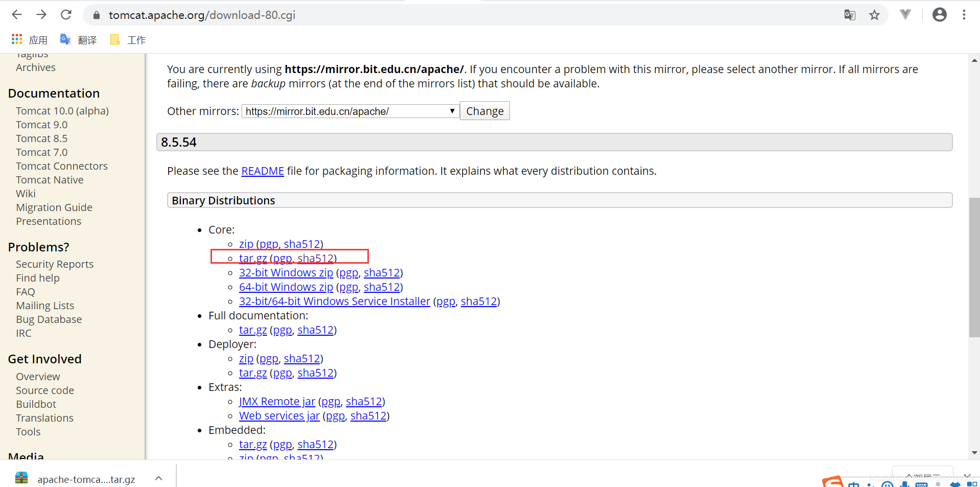
Task: Open Tomcat 8.5 documentation
Action: (x=41, y=138)
